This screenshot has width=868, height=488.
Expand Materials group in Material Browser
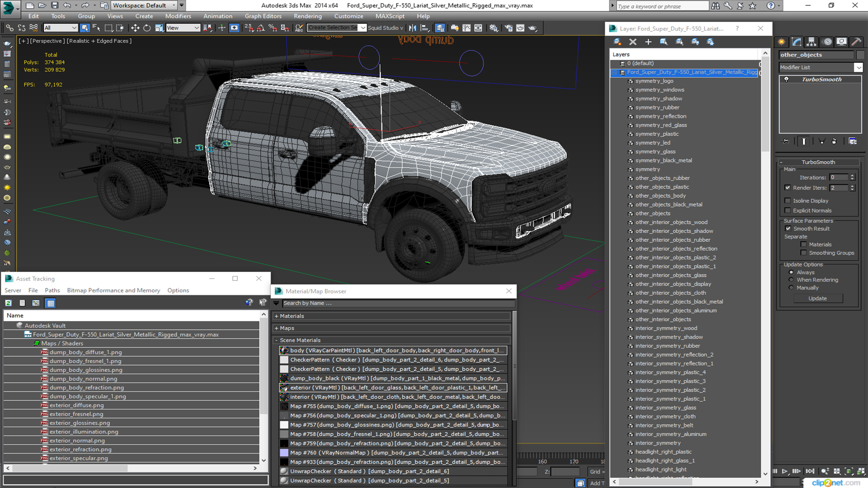(x=276, y=316)
